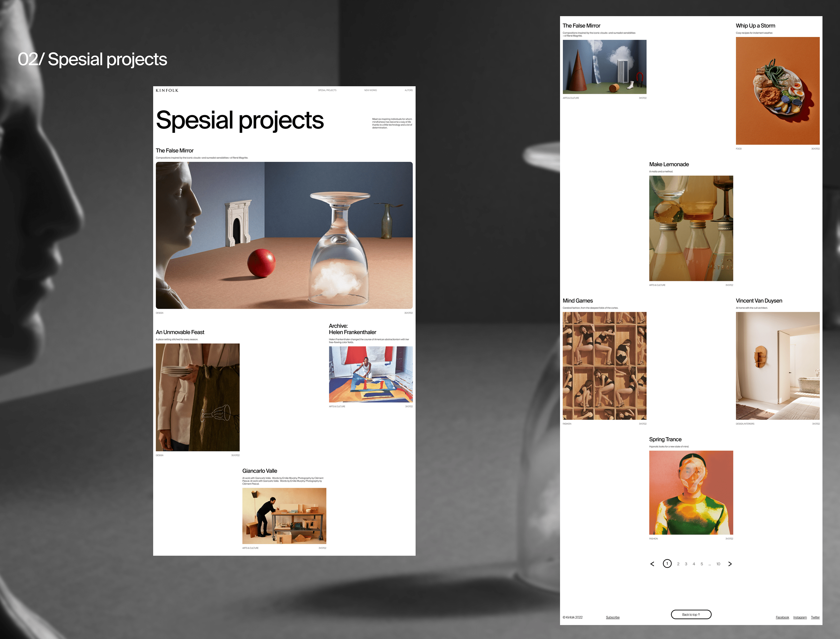The image size is (840, 639).
Task: Go to previous page arrow
Action: (652, 564)
